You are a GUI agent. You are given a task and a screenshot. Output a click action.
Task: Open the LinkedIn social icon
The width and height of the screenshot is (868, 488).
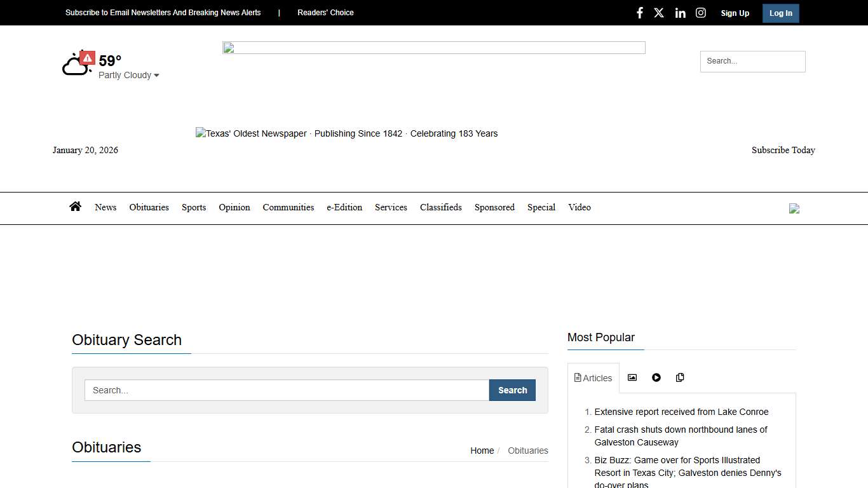point(680,13)
